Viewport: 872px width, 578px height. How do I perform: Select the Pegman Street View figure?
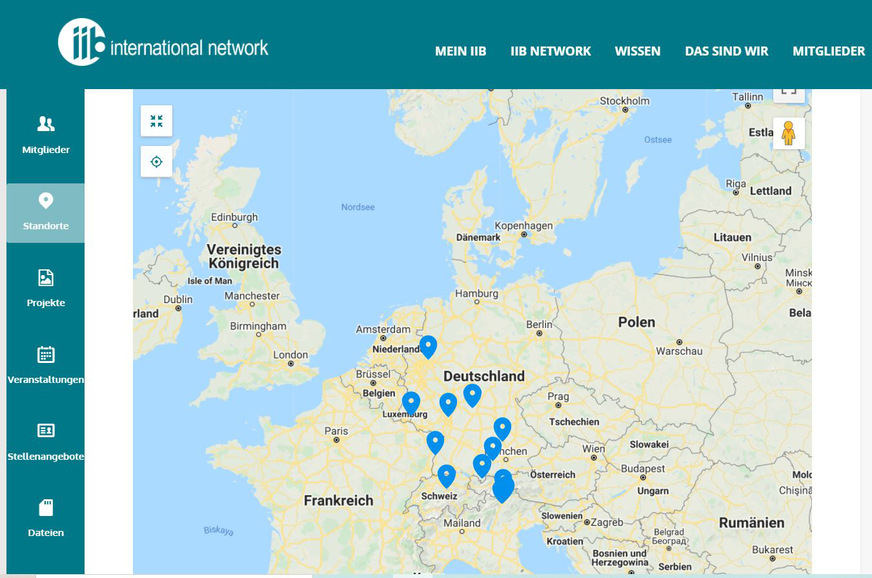point(789,133)
